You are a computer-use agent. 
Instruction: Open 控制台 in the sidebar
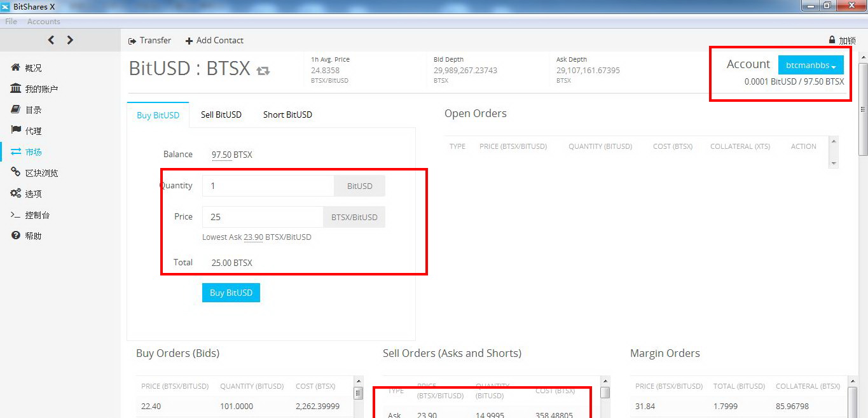[x=38, y=215]
